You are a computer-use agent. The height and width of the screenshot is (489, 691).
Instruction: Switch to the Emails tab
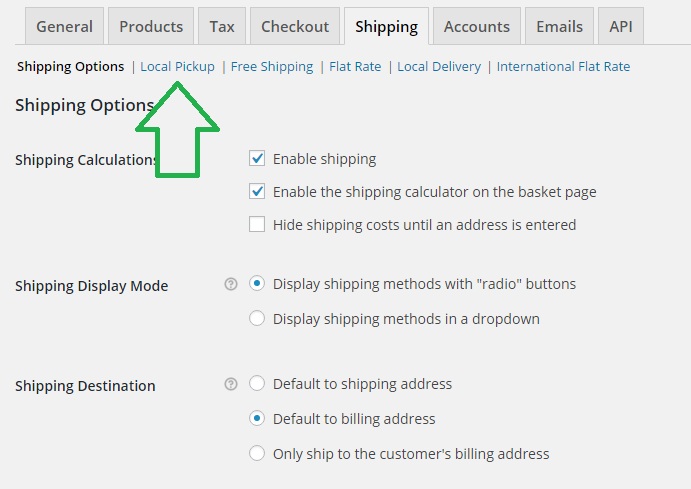tap(559, 26)
